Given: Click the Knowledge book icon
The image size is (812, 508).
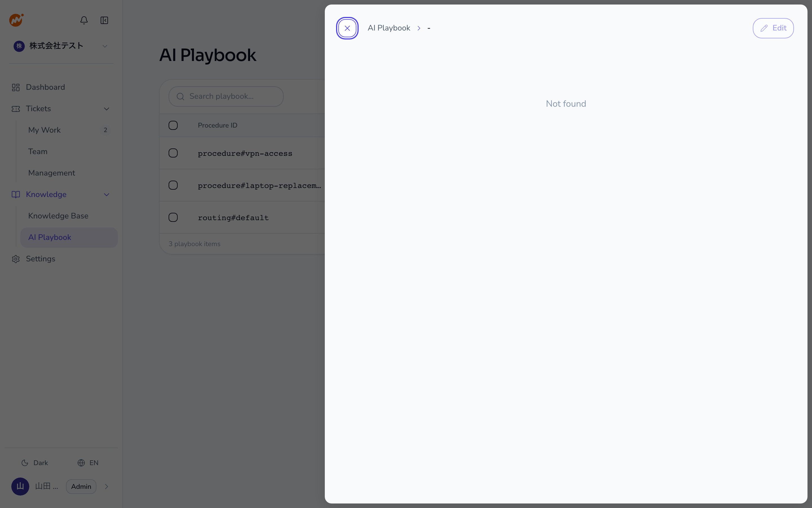Looking at the screenshot, I should coord(16,194).
